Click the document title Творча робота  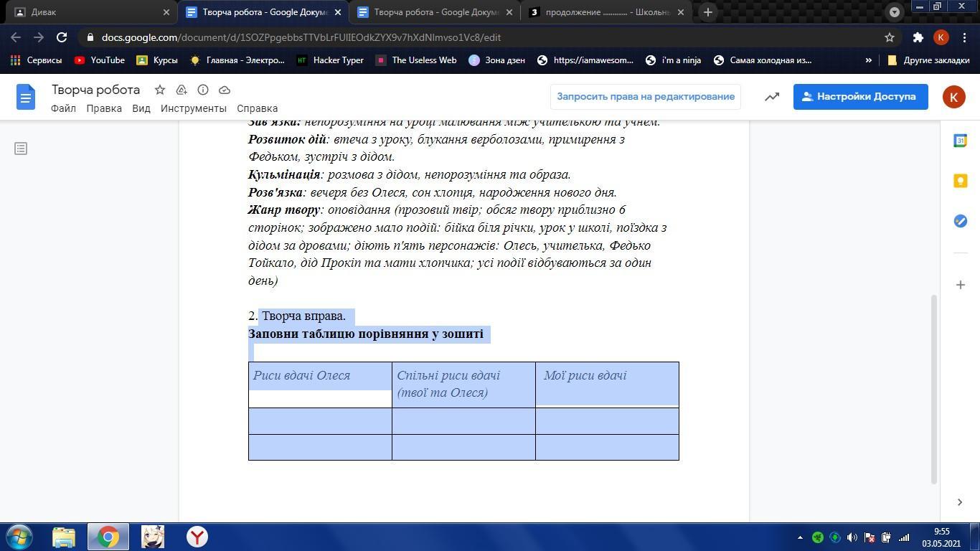pos(95,90)
